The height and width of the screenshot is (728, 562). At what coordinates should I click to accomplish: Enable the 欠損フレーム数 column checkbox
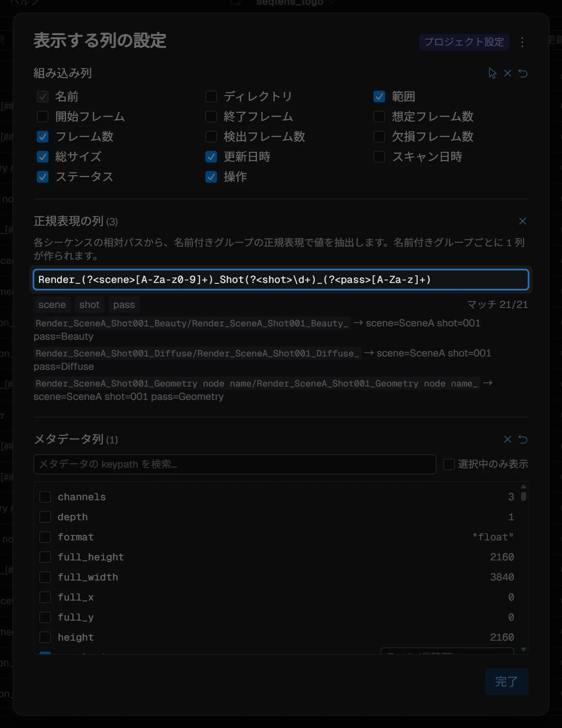point(379,137)
